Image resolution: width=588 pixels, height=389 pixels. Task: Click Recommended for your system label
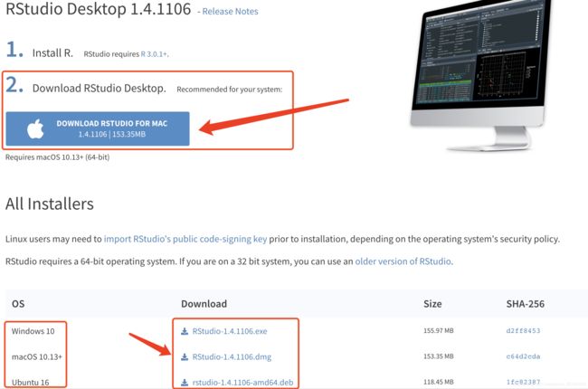pos(230,90)
